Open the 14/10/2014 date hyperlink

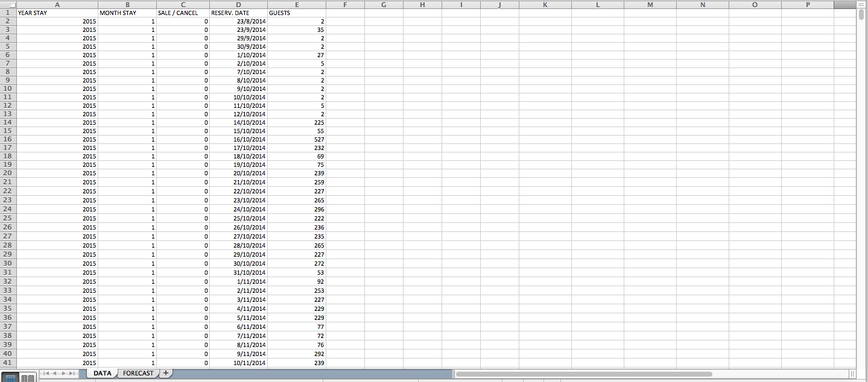pyautogui.click(x=250, y=122)
